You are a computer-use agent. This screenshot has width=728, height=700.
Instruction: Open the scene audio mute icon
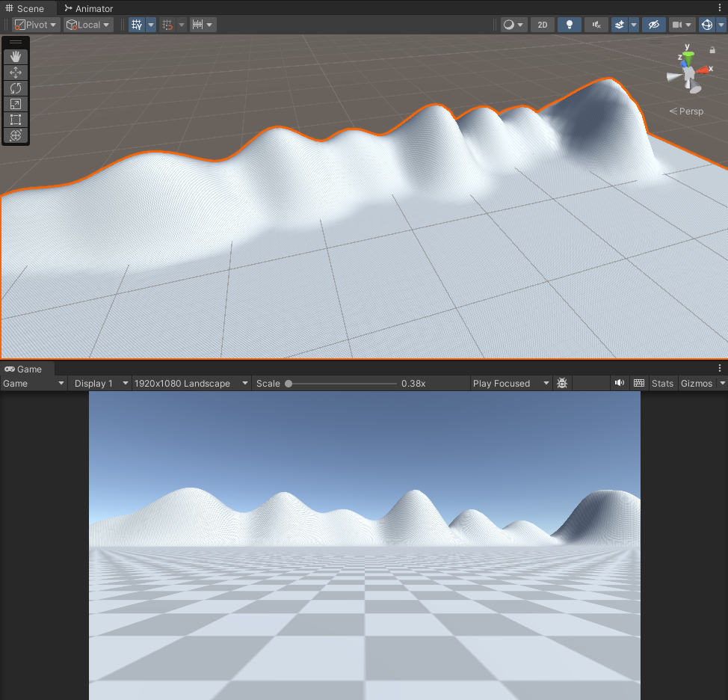tap(596, 25)
